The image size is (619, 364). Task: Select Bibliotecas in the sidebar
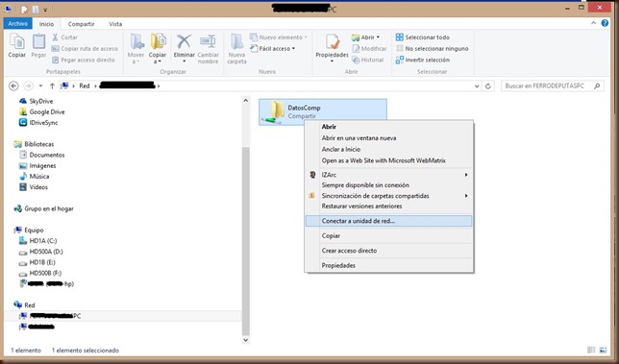click(x=34, y=144)
